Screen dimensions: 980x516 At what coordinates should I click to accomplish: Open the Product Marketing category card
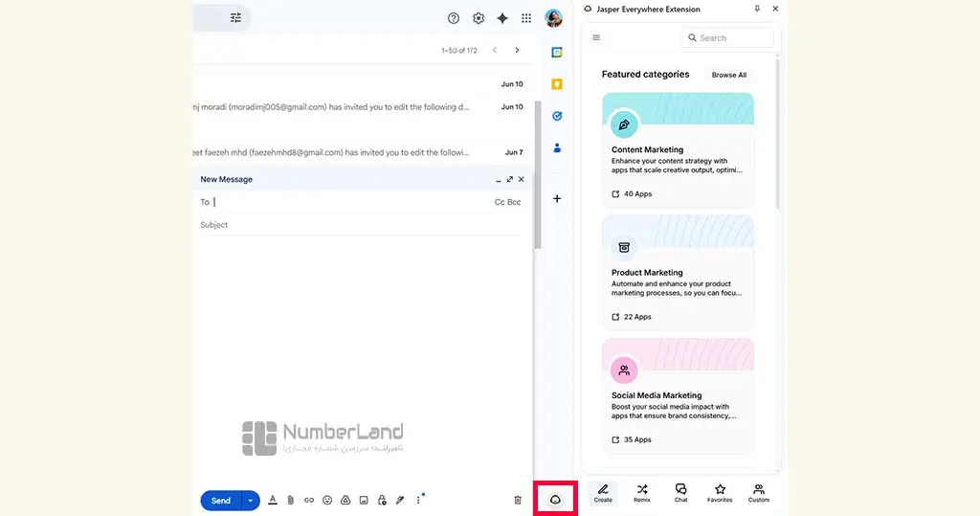coord(679,273)
